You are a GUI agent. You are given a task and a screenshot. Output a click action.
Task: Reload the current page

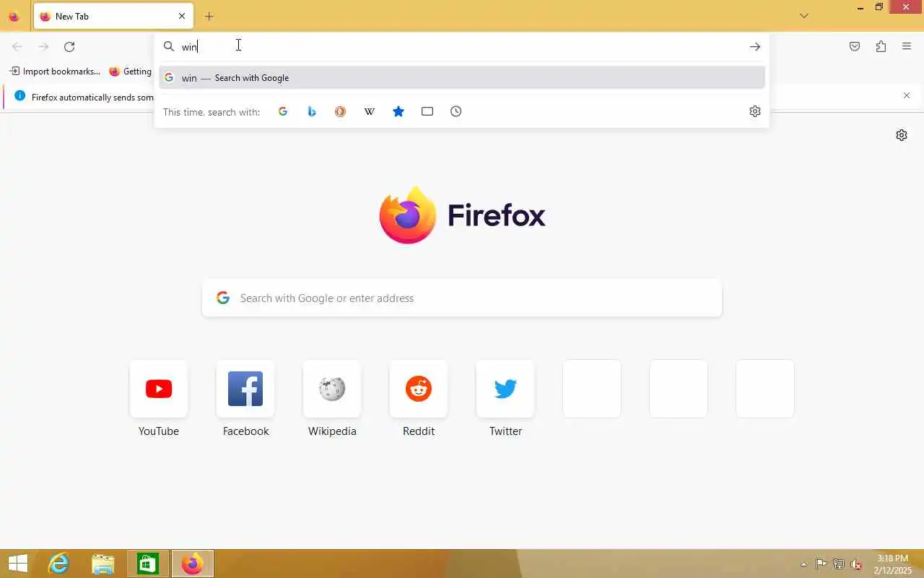click(x=69, y=47)
